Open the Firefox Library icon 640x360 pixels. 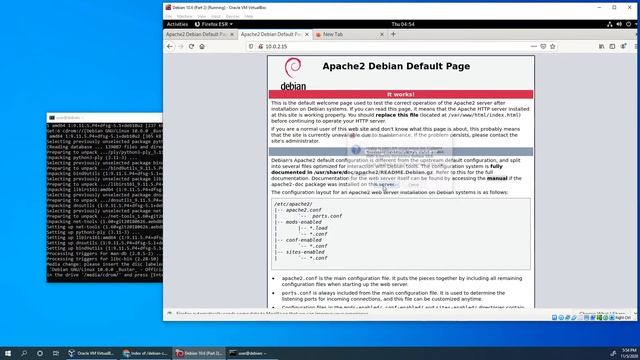(602, 47)
